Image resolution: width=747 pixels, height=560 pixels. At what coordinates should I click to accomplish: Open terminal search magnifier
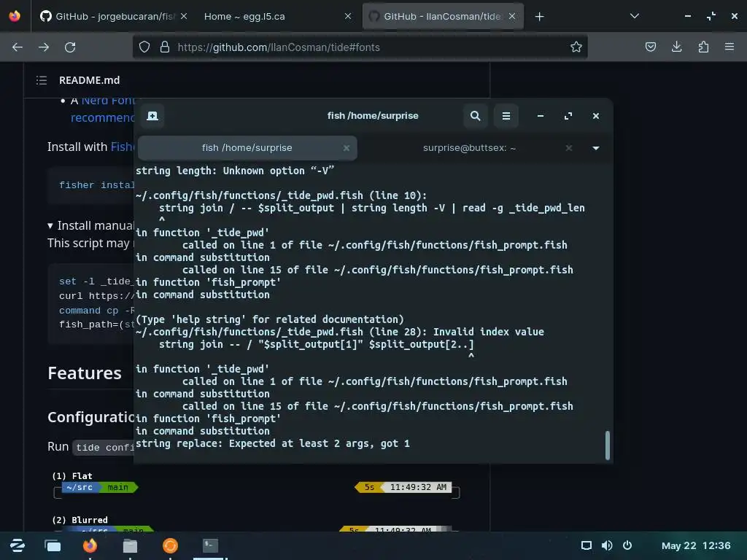pyautogui.click(x=475, y=116)
